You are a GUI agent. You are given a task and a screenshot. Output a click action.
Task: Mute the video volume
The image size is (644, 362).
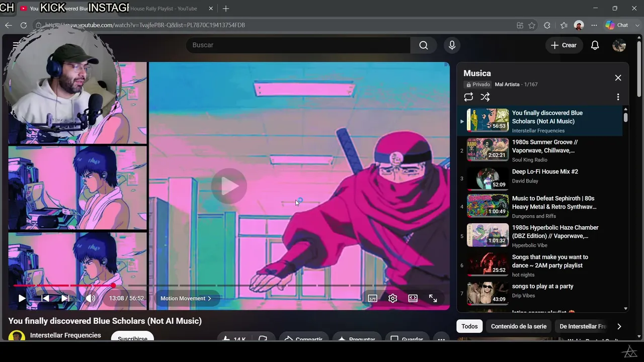pyautogui.click(x=91, y=298)
